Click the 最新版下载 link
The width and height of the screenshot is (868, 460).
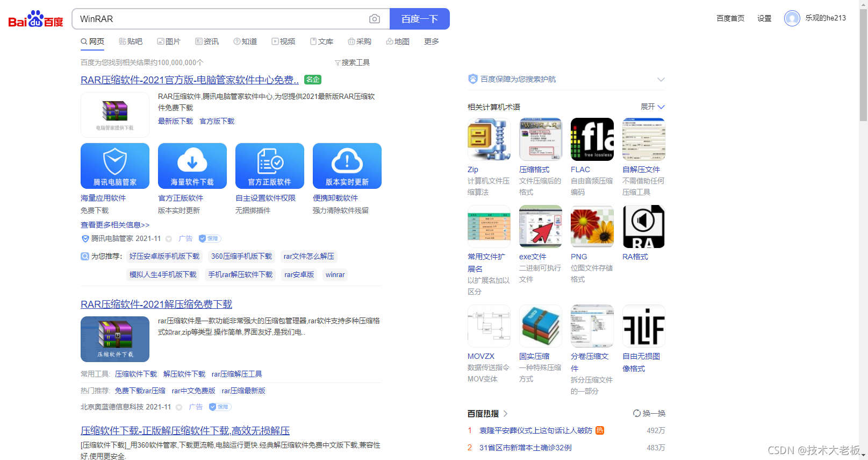[x=175, y=121]
